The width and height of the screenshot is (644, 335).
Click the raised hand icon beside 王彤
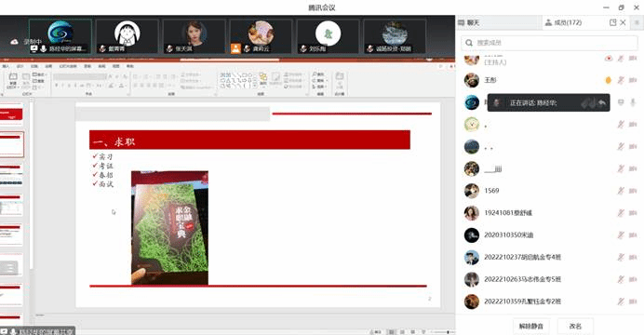tap(609, 80)
